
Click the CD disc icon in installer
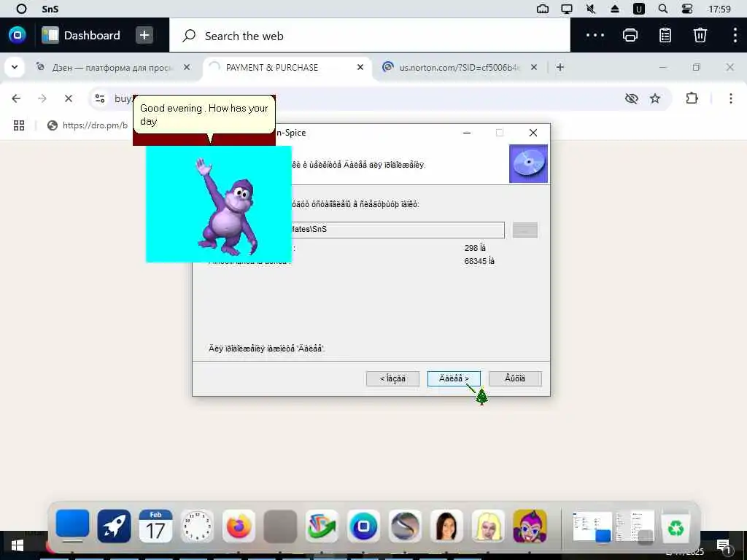coord(528,163)
